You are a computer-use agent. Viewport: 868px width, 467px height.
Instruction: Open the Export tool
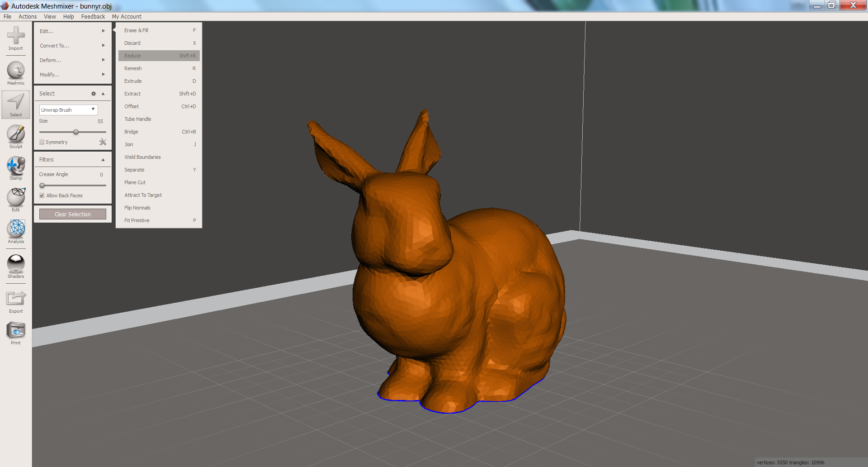[x=16, y=299]
